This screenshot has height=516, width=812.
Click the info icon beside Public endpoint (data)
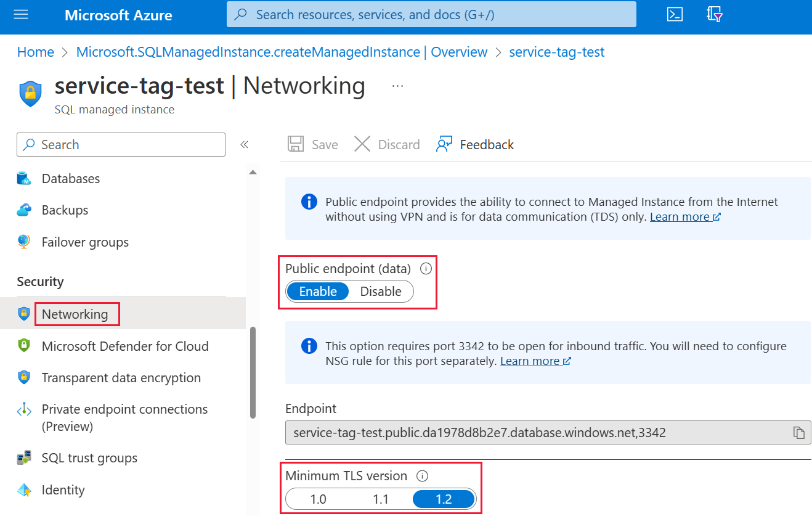point(425,268)
